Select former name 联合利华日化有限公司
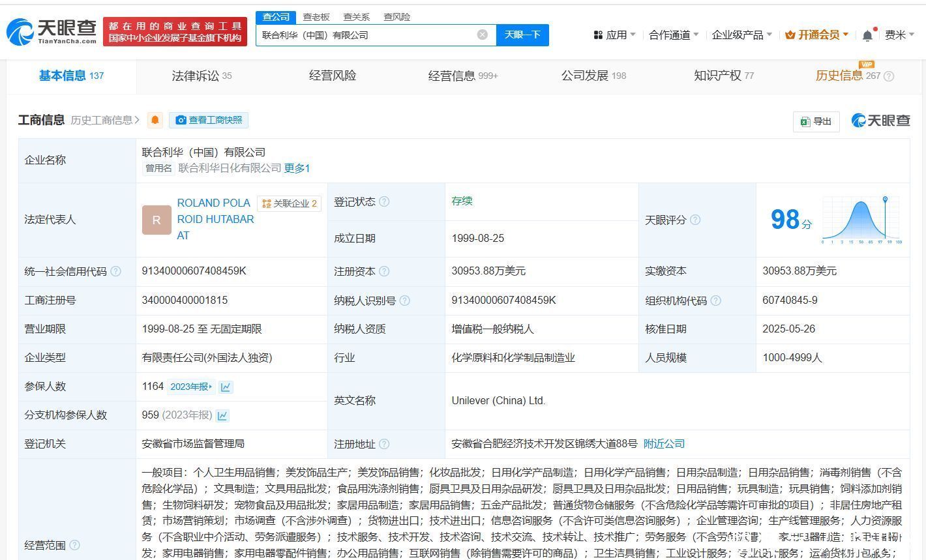This screenshot has width=926, height=560. point(230,168)
